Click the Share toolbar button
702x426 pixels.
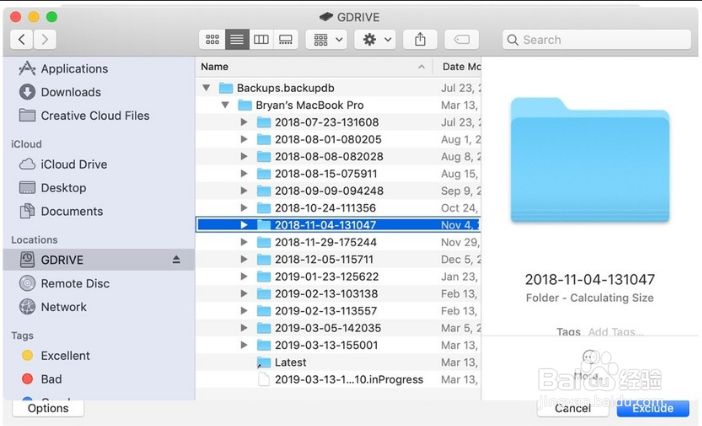420,40
